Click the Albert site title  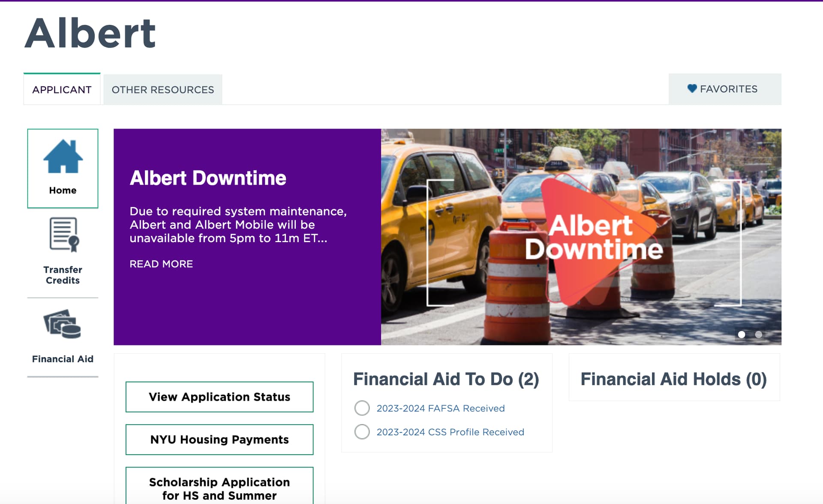pyautogui.click(x=90, y=33)
